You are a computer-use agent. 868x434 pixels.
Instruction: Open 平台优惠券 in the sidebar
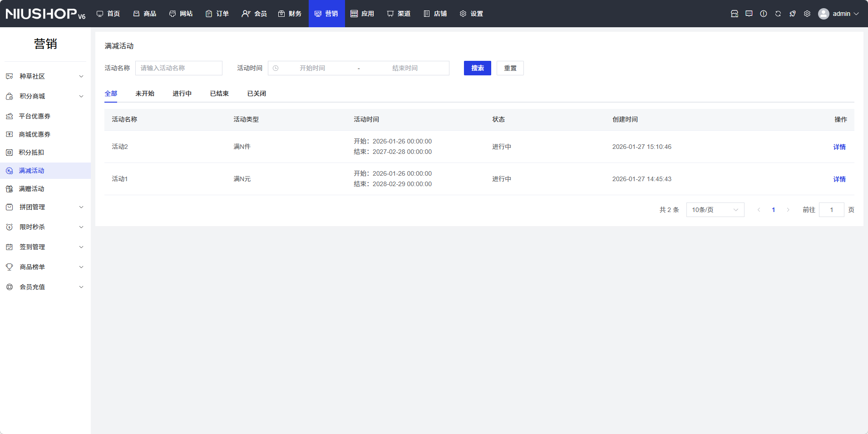35,116
